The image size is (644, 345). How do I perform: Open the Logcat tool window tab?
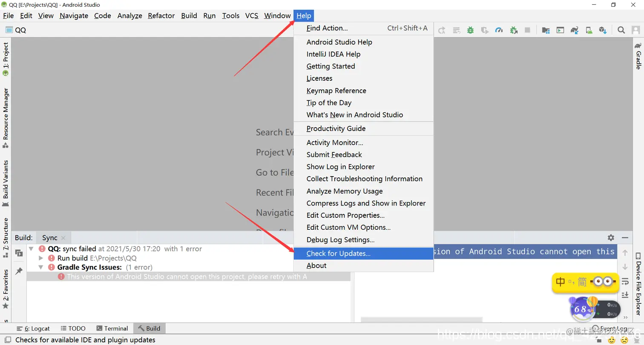click(33, 328)
